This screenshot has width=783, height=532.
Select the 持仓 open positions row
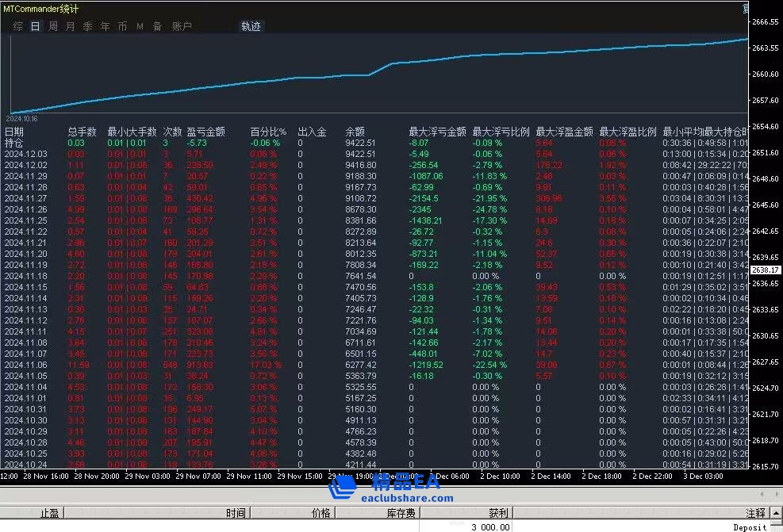(14, 143)
